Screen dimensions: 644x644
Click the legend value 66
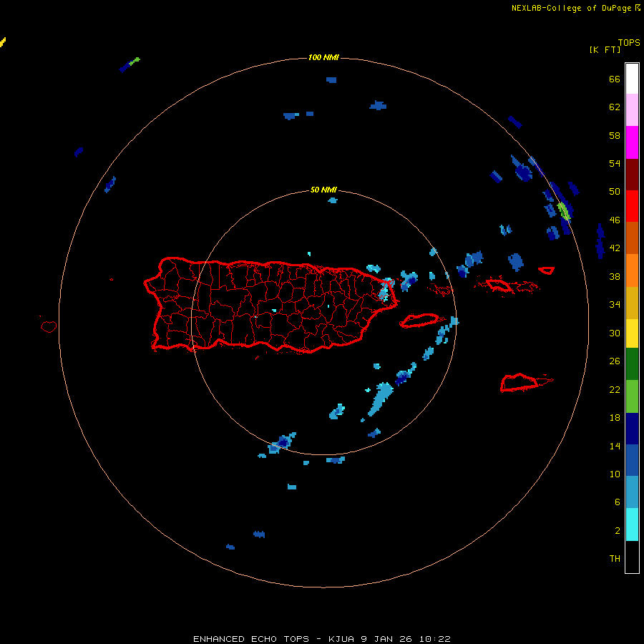coord(615,79)
